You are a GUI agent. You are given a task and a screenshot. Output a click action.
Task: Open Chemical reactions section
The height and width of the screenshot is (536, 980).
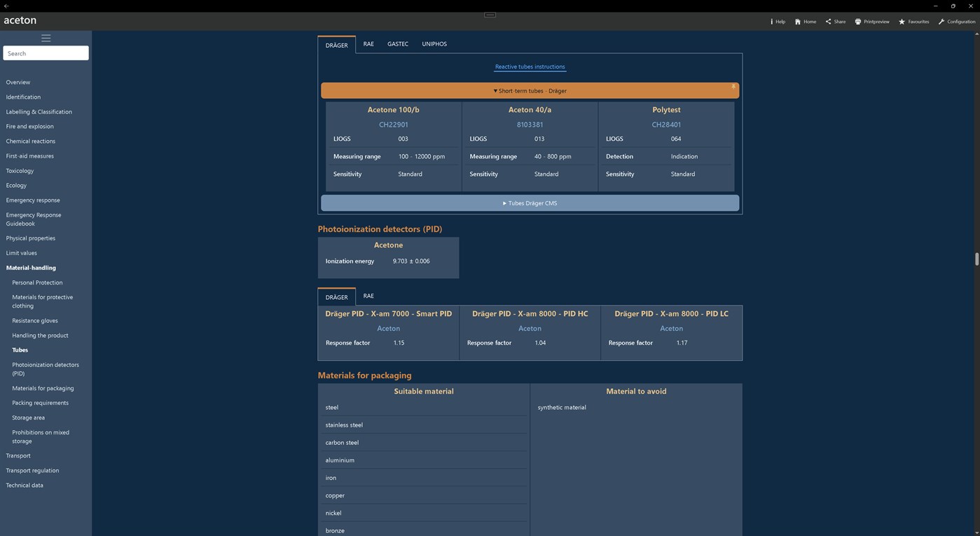tap(31, 141)
